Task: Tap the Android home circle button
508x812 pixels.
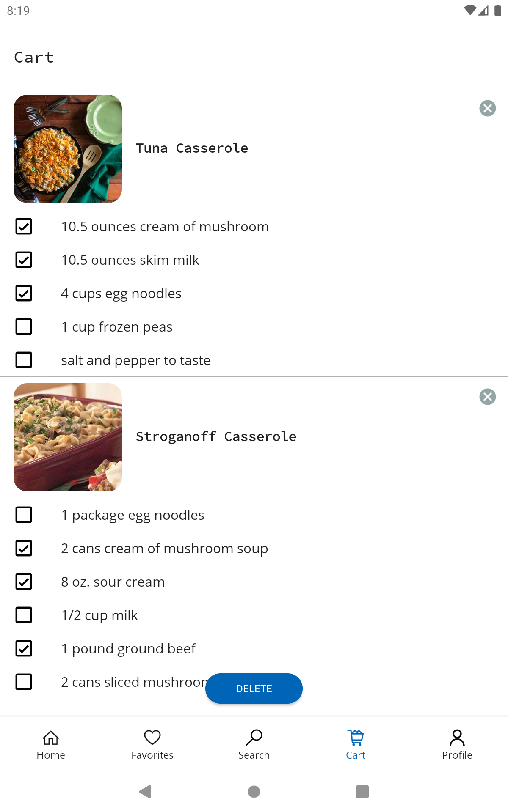Action: pyautogui.click(x=254, y=791)
